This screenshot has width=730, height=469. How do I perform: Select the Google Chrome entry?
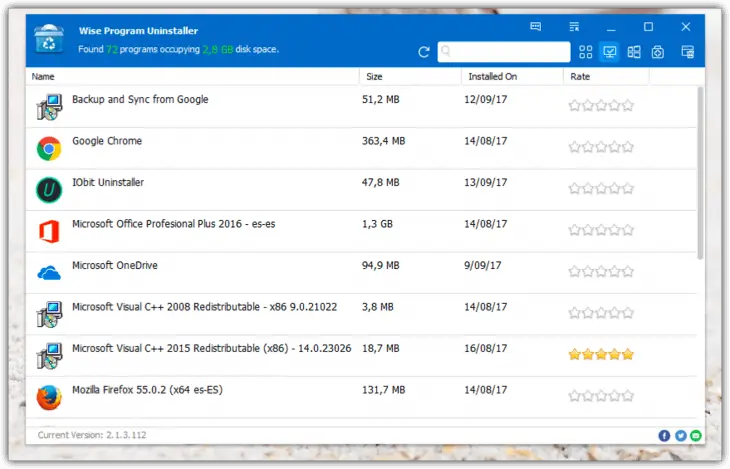(x=107, y=142)
